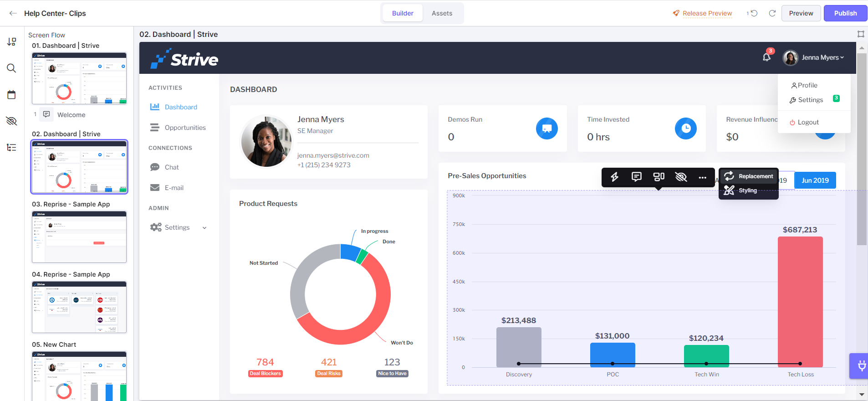The width and height of the screenshot is (868, 401).
Task: Open the Jenna Myers user dropdown arrow
Action: [x=842, y=57]
